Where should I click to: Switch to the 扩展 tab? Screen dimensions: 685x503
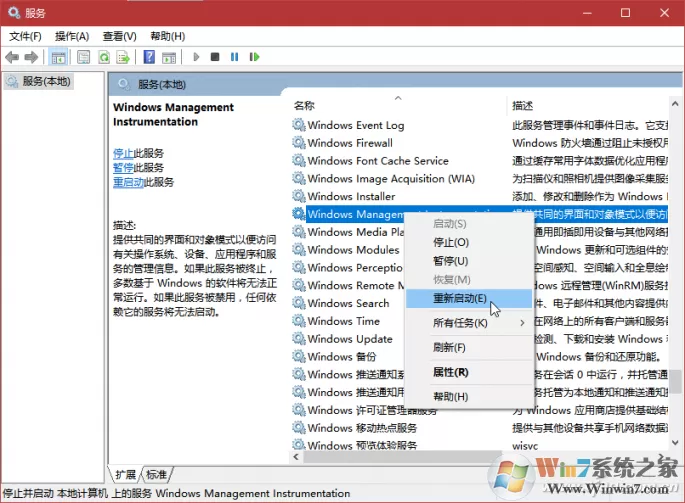point(125,475)
